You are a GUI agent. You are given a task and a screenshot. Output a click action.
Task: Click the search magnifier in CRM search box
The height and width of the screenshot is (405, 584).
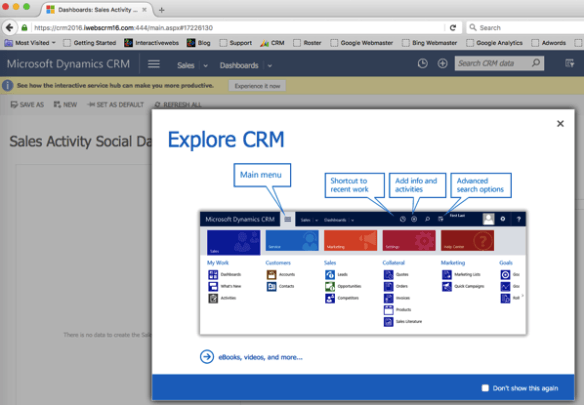[536, 63]
